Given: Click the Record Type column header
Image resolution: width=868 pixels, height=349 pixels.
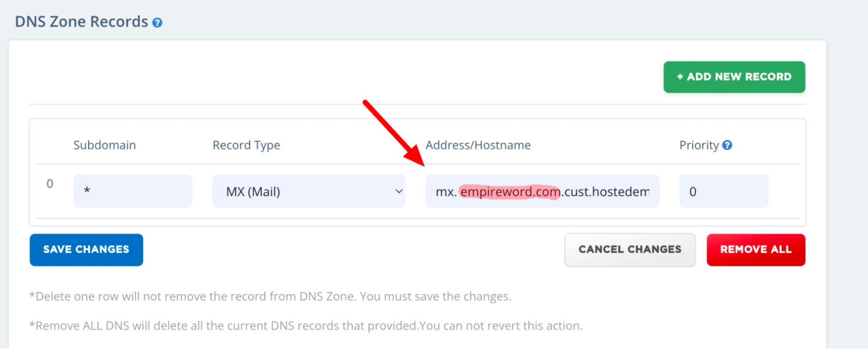Looking at the screenshot, I should pyautogui.click(x=246, y=145).
